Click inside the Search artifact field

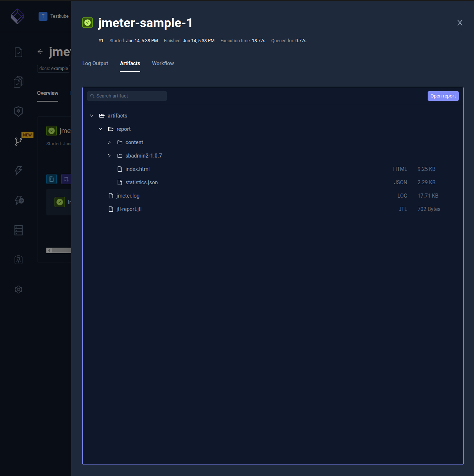pos(127,96)
